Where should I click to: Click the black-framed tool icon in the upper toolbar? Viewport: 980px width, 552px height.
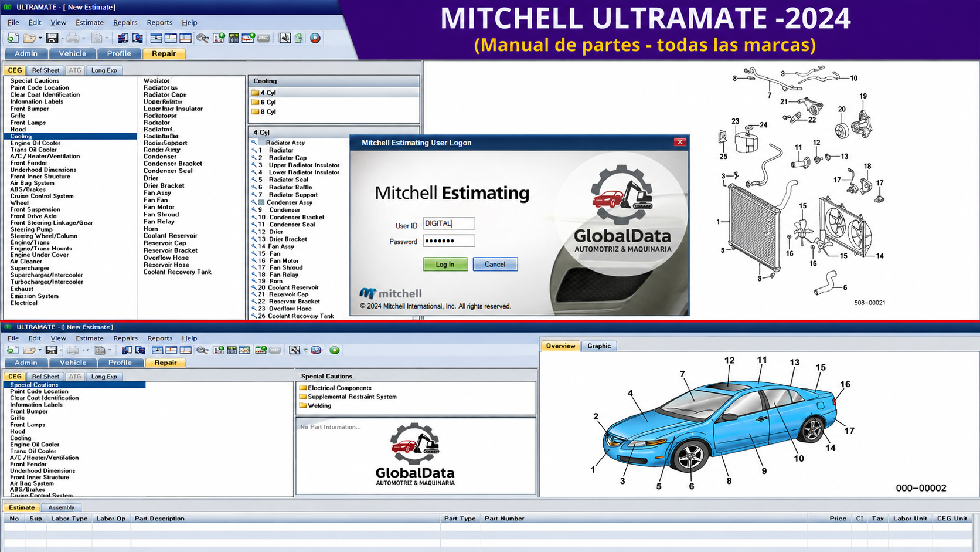coord(285,38)
